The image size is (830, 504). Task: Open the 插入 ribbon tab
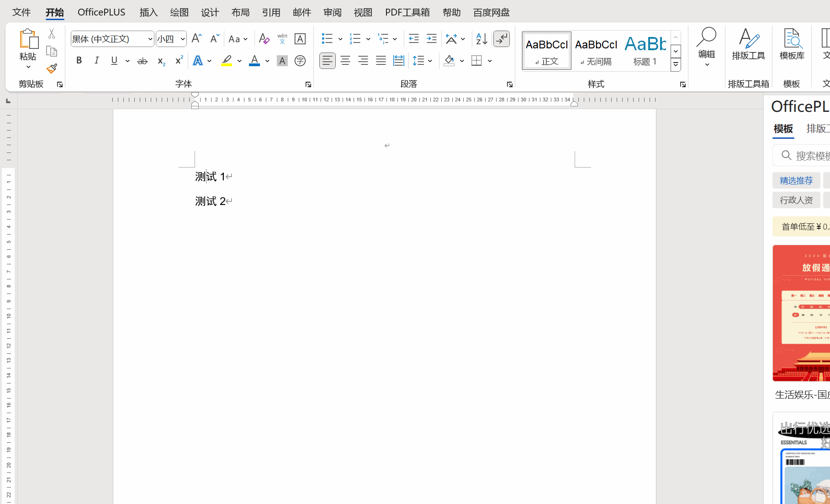click(x=148, y=12)
